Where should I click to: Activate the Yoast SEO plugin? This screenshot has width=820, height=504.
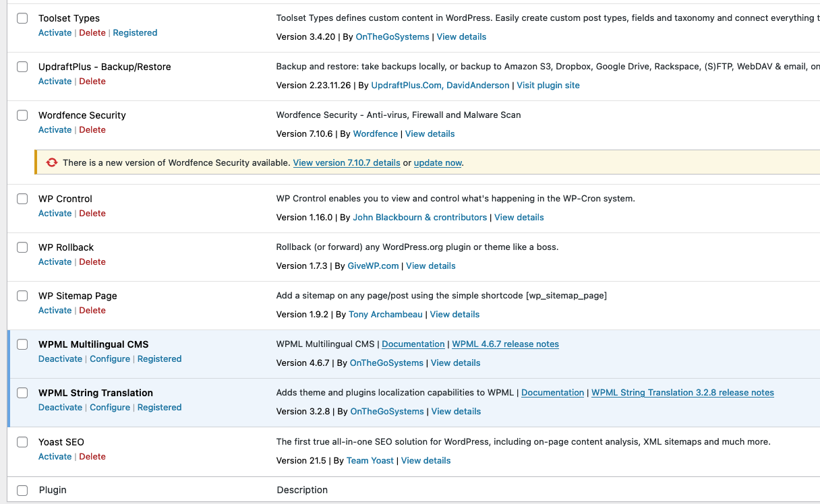(55, 456)
